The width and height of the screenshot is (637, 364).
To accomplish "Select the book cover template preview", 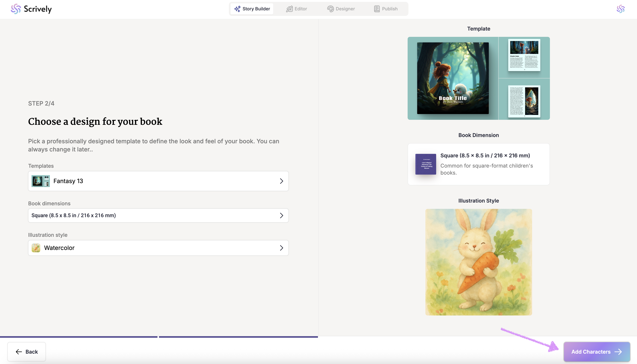I will point(453,78).
